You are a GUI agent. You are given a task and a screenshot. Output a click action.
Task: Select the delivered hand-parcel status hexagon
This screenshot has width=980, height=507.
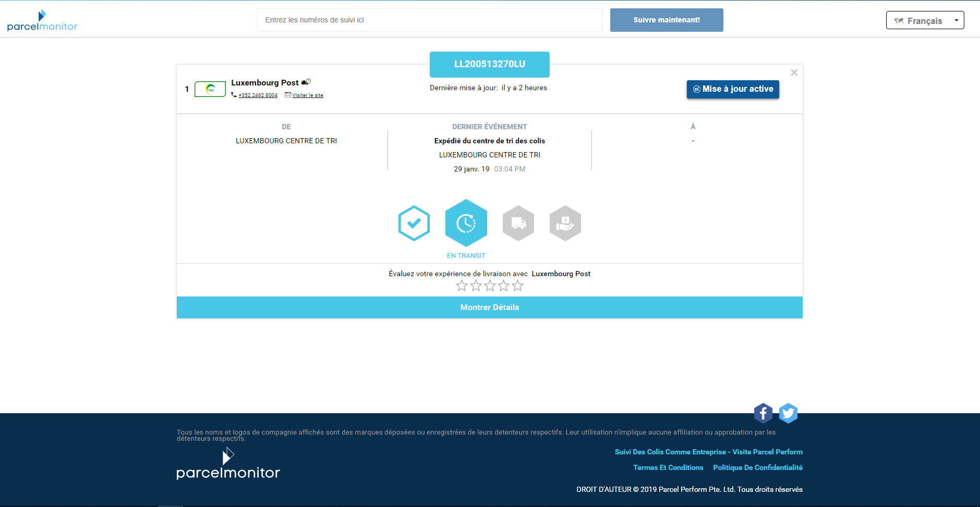coord(565,223)
